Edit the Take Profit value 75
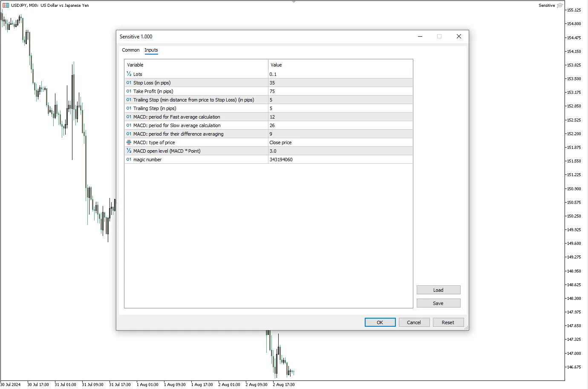This screenshot has width=588, height=389. click(x=340, y=91)
